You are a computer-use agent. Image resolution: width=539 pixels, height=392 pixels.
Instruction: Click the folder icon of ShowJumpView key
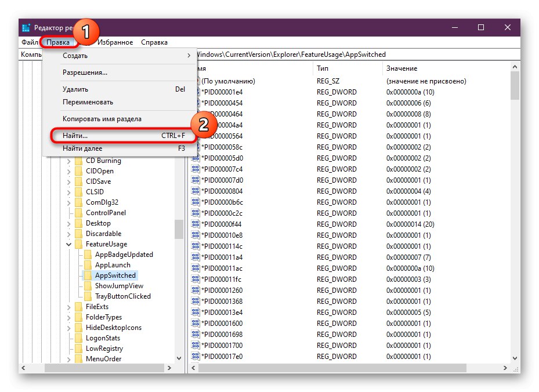(x=88, y=286)
